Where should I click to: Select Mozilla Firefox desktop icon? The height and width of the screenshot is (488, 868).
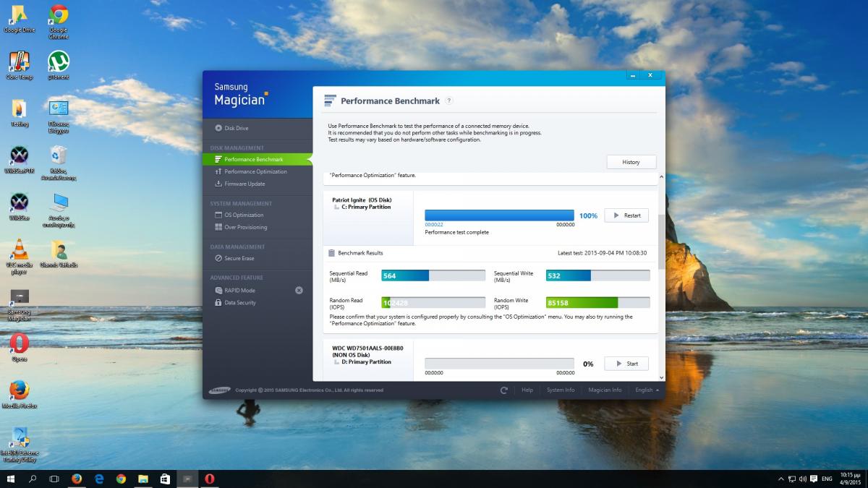point(20,395)
